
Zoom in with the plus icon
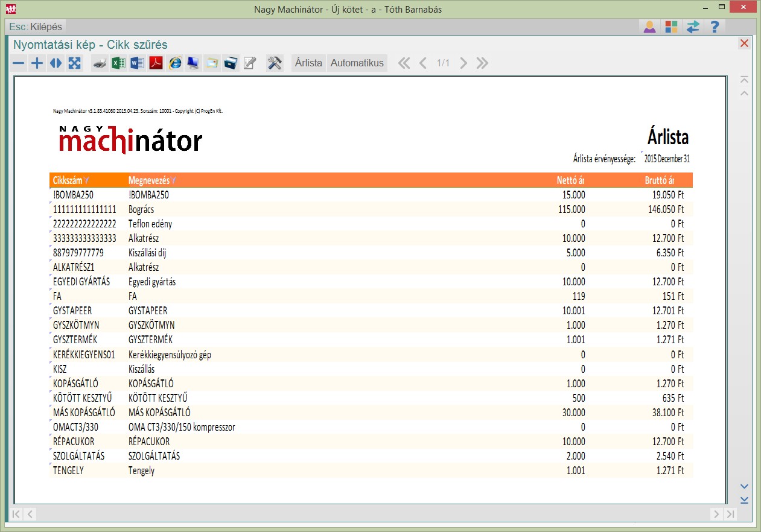point(37,63)
